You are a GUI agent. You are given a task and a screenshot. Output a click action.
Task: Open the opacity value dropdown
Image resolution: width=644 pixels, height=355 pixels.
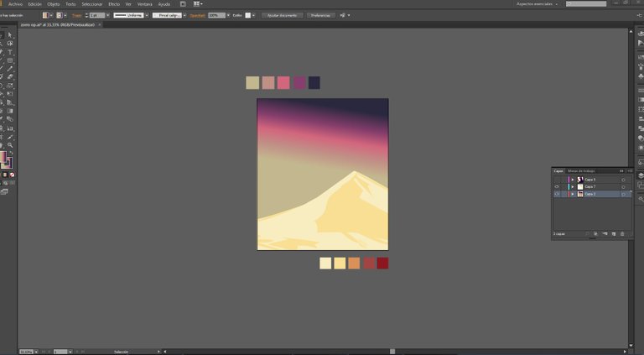[x=228, y=15]
